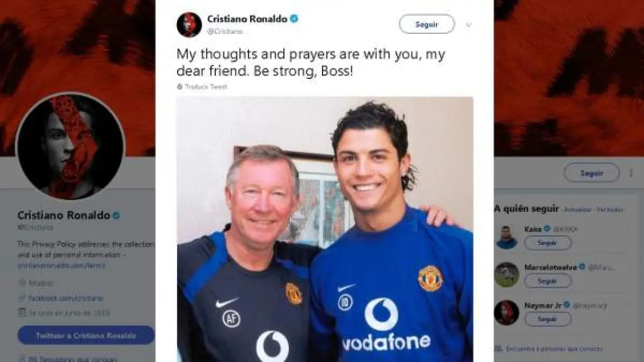This screenshot has height=362, width=644.
Task: Expand the tweet options chevron next to Seguir
Action: point(469,25)
